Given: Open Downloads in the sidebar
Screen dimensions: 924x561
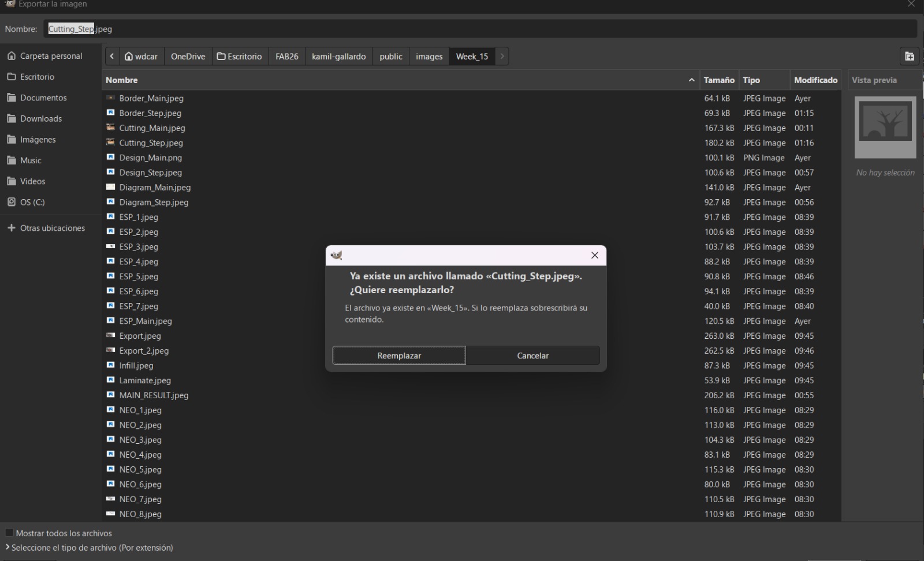Looking at the screenshot, I should click(51, 118).
